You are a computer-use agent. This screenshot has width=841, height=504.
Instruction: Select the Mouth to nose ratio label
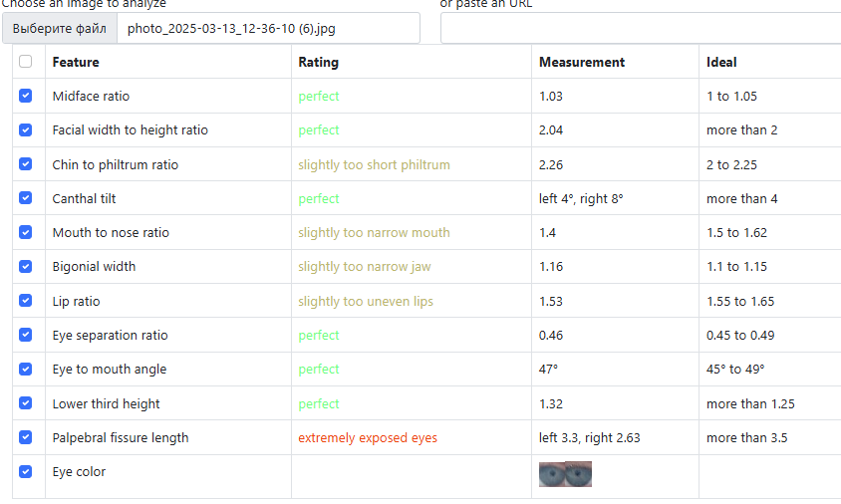click(x=111, y=233)
